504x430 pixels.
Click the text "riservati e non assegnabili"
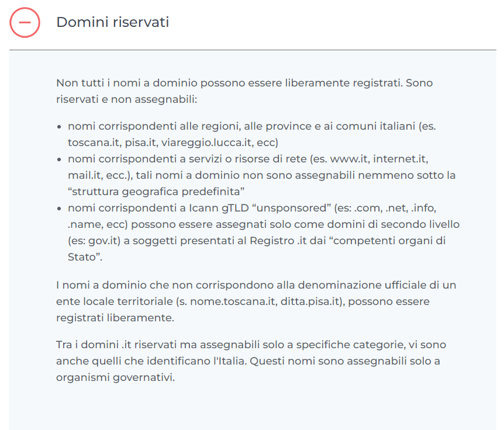[127, 99]
